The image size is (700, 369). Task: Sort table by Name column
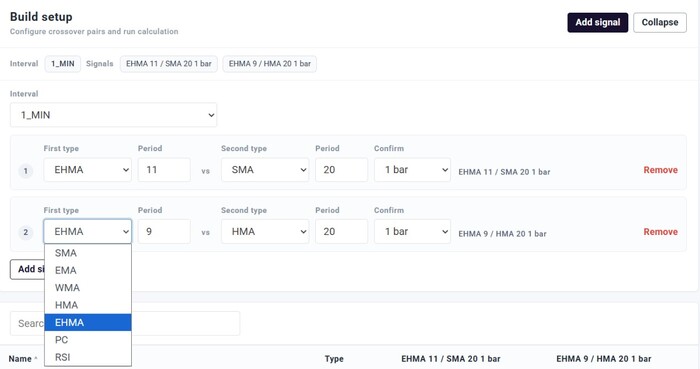[x=23, y=359]
